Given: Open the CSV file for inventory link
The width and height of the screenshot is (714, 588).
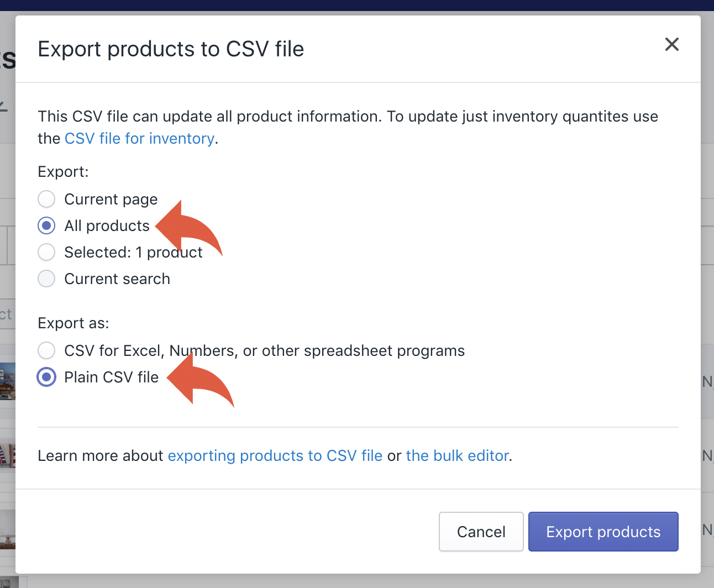Looking at the screenshot, I should (x=139, y=138).
